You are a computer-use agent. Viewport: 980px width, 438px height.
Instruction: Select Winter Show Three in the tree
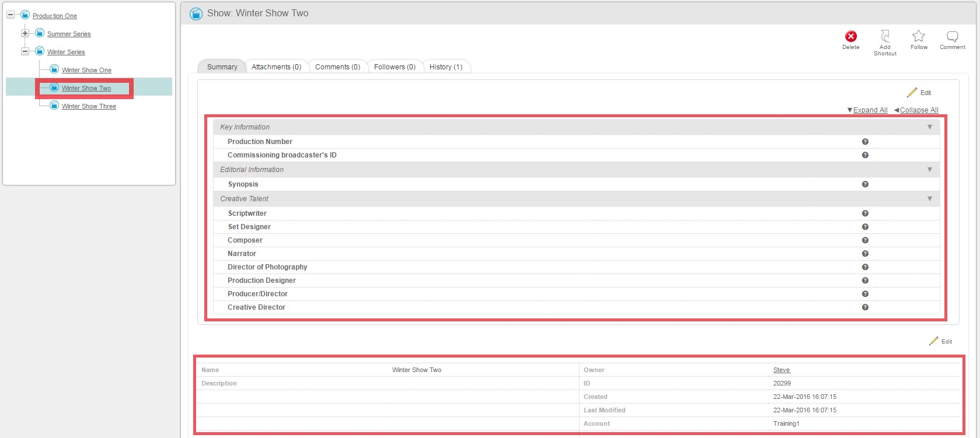pyautogui.click(x=89, y=106)
